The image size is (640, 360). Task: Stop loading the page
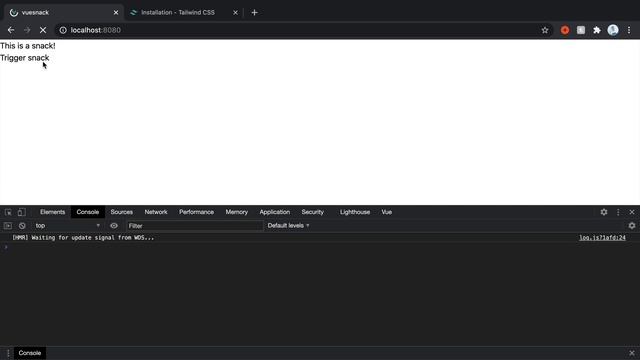click(43, 30)
